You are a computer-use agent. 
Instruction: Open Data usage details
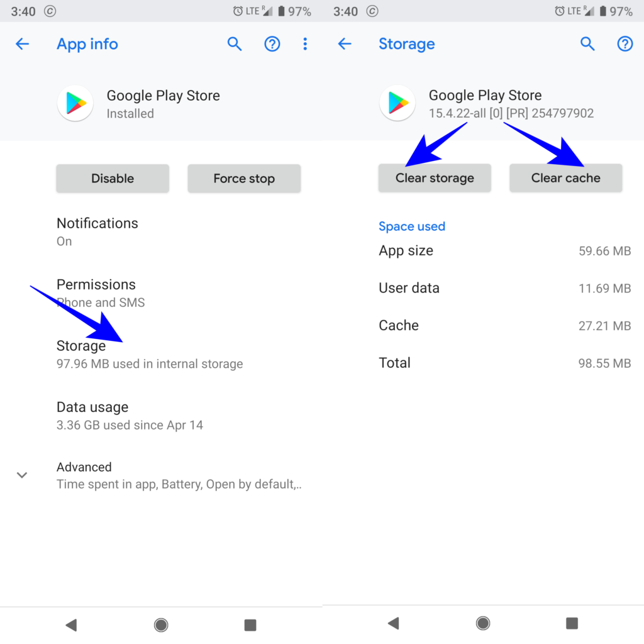(161, 416)
